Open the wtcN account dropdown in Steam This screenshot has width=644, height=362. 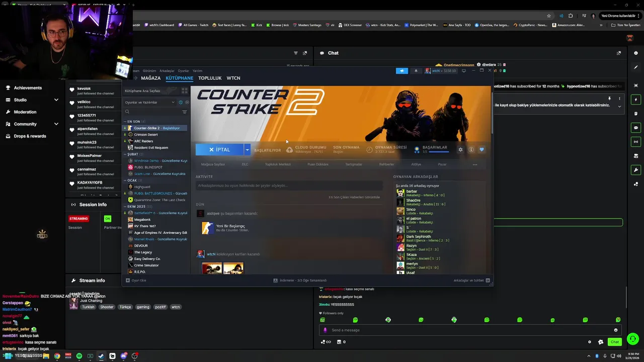(x=441, y=71)
